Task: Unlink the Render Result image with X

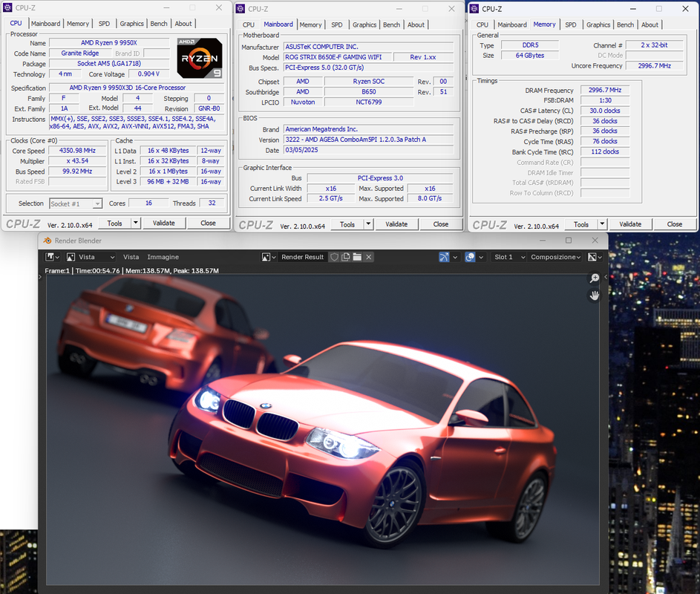Action: coord(369,257)
